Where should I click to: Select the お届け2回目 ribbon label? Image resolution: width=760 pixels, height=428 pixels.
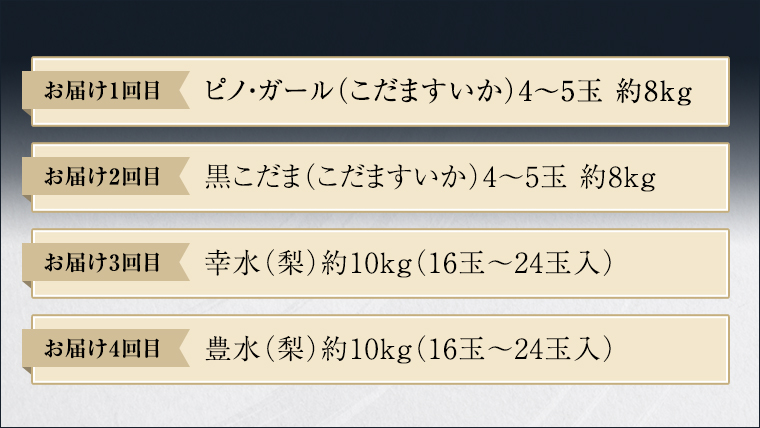click(102, 178)
